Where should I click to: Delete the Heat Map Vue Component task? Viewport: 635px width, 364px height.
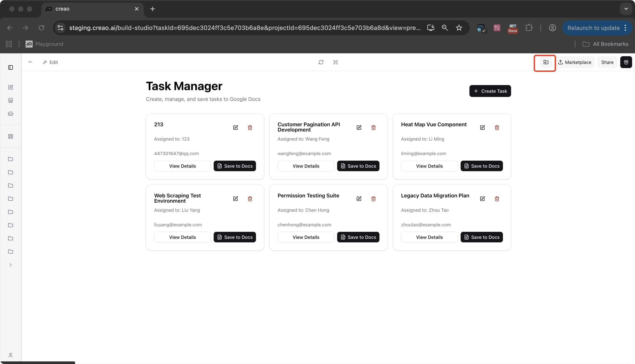click(497, 128)
